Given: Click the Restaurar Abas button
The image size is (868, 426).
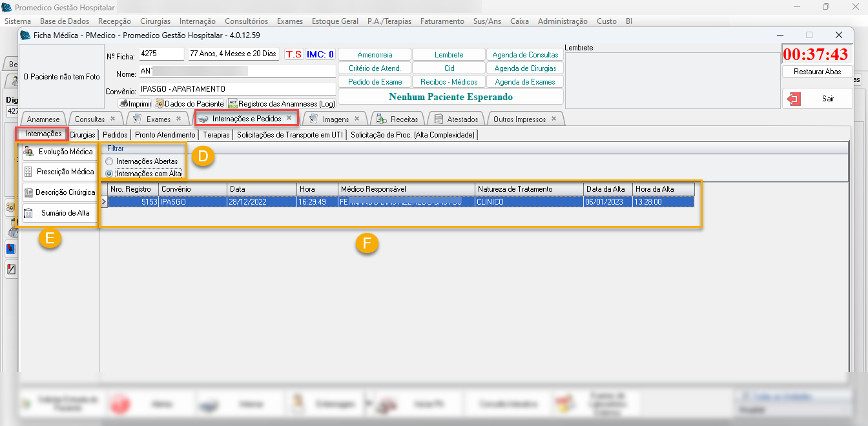Looking at the screenshot, I should tap(817, 72).
